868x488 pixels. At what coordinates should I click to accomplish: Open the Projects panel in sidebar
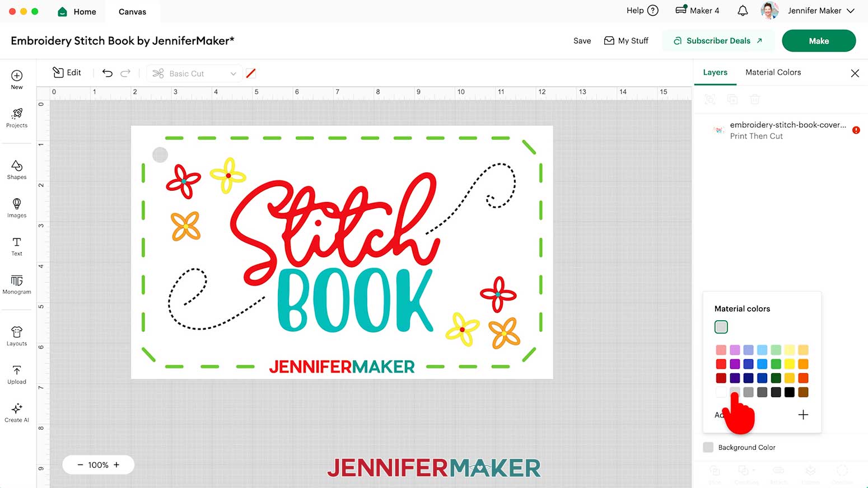[17, 118]
